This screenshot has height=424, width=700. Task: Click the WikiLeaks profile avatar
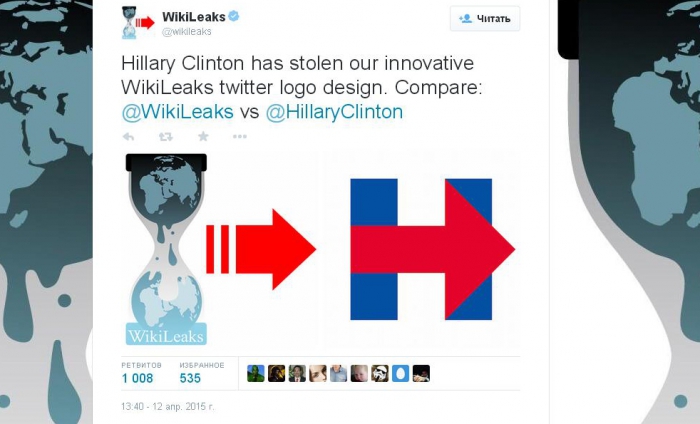pos(138,22)
